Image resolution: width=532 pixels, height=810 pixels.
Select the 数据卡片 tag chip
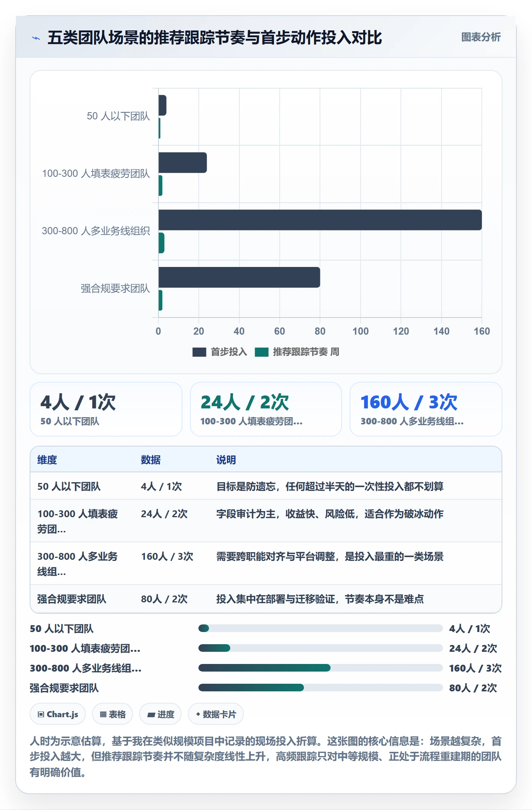pos(216,714)
